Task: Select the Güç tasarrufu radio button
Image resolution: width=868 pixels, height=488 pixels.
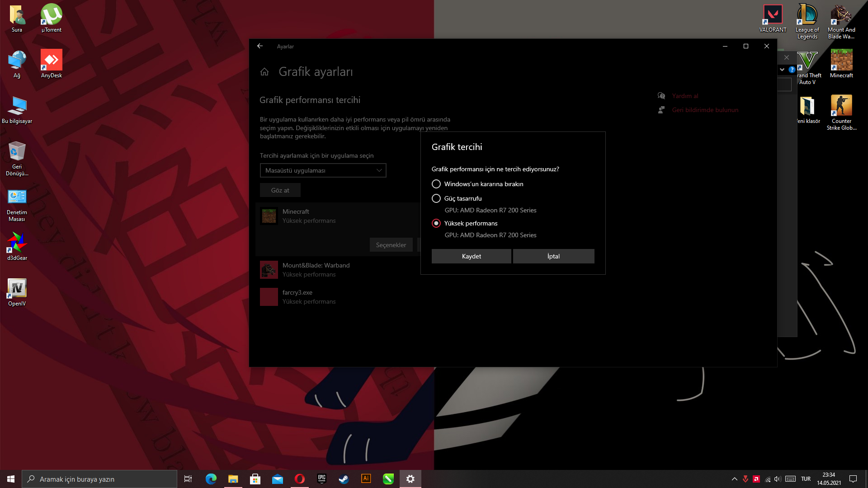Action: coord(436,198)
